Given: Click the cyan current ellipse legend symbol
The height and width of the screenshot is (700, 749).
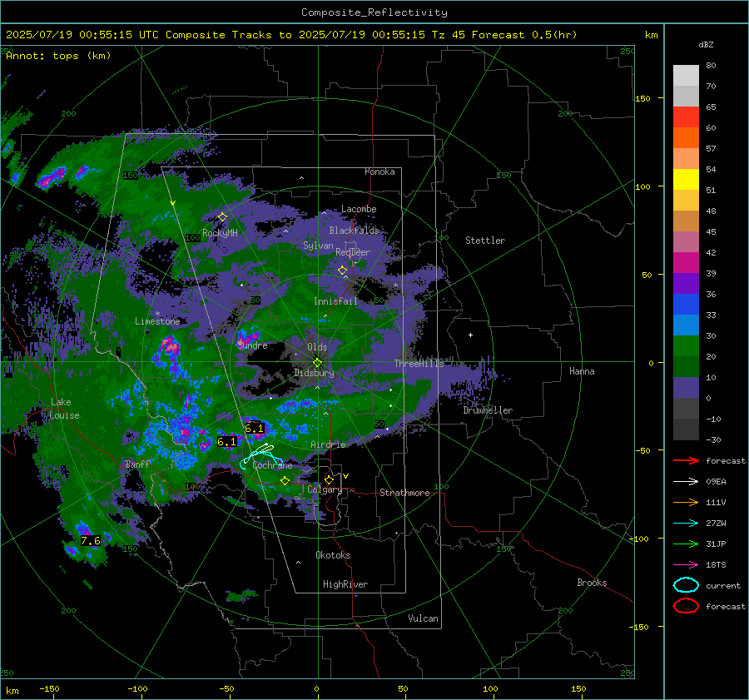Looking at the screenshot, I should (x=686, y=585).
